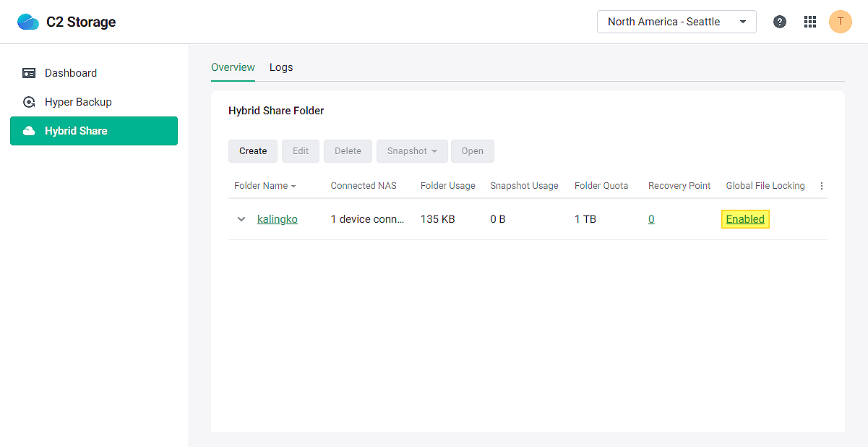Image resolution: width=868 pixels, height=447 pixels.
Task: Select the Overview tab
Action: pos(233,67)
